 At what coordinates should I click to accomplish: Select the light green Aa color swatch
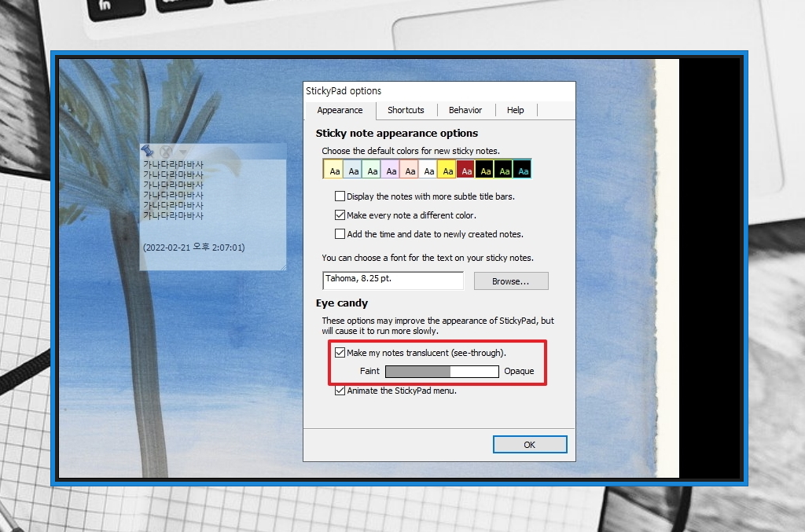point(372,169)
